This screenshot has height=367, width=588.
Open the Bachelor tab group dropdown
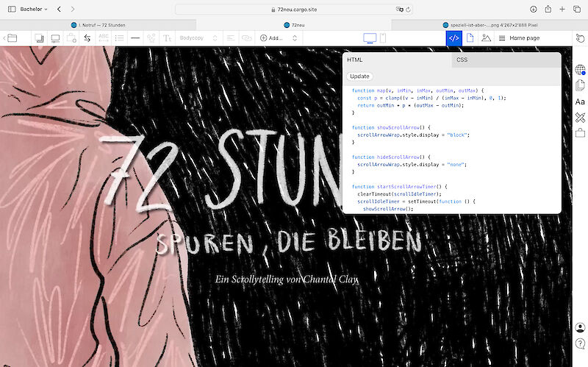tap(34, 9)
